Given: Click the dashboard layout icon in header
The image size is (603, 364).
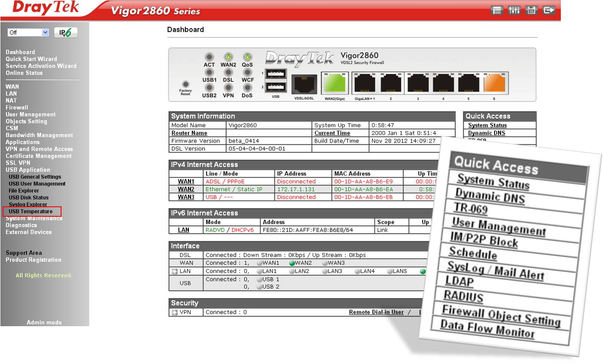Looking at the screenshot, I should (x=497, y=10).
